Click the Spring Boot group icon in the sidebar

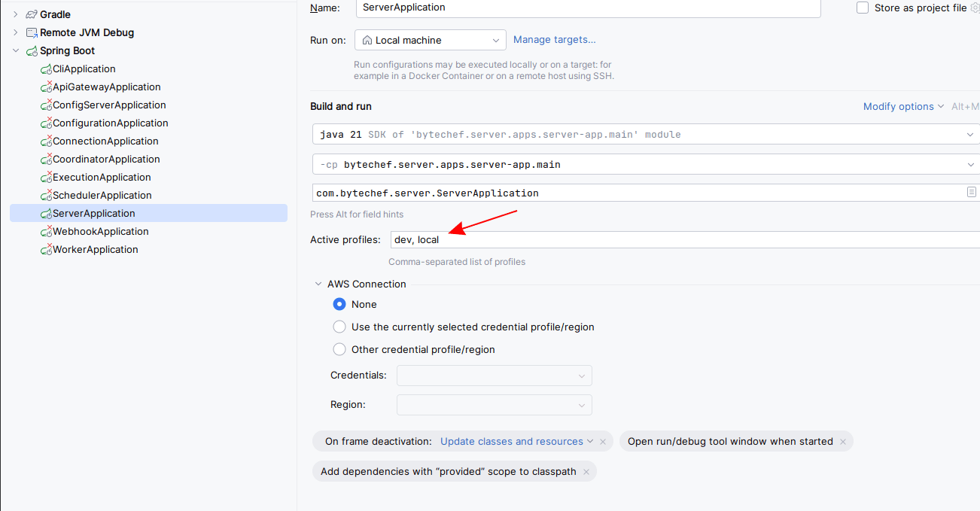31,50
